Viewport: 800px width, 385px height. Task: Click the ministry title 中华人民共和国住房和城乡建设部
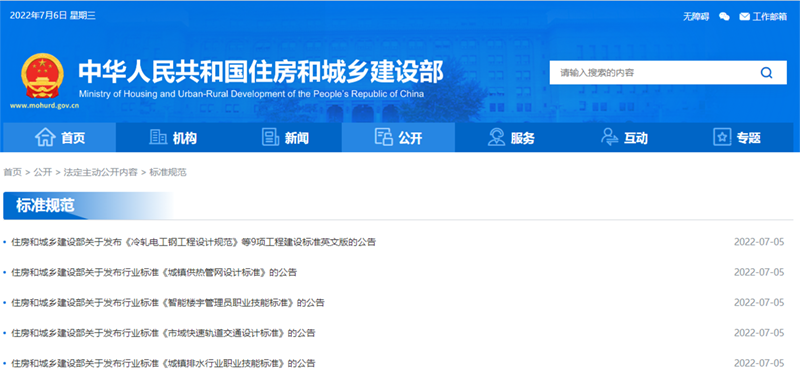(x=261, y=72)
